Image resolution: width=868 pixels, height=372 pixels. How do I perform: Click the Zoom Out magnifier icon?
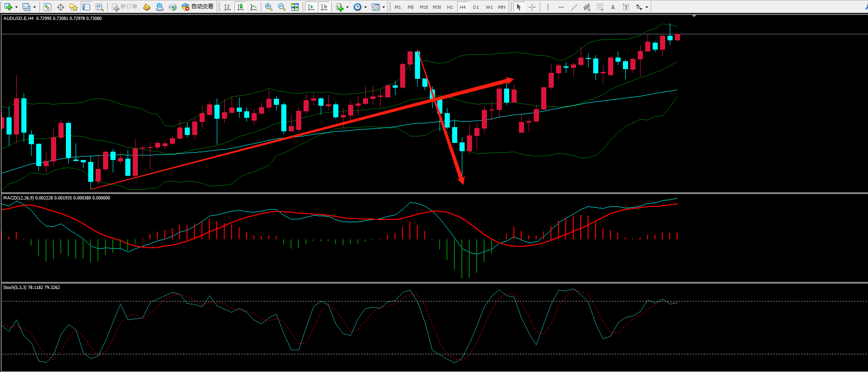[282, 7]
